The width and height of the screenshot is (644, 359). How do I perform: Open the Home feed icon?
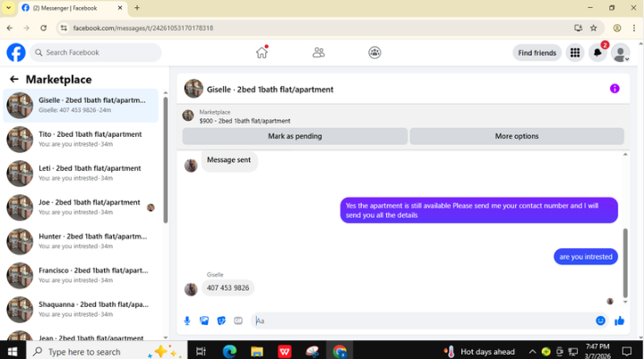click(x=262, y=53)
